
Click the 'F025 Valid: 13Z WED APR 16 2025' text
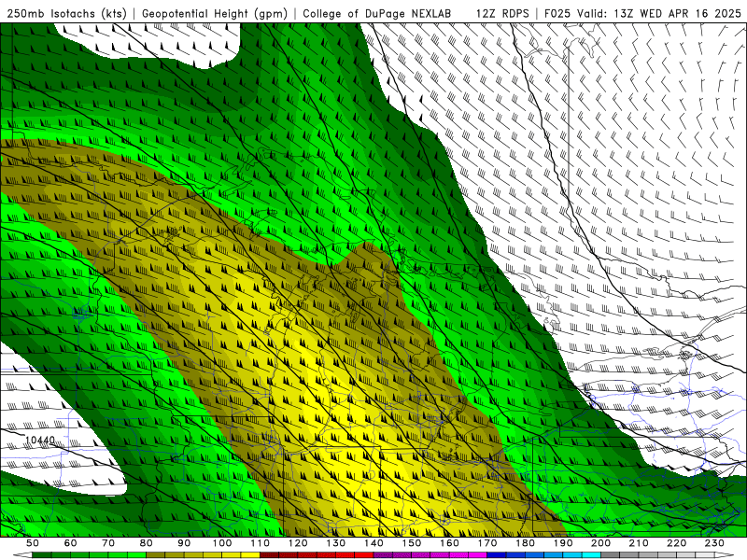(642, 14)
